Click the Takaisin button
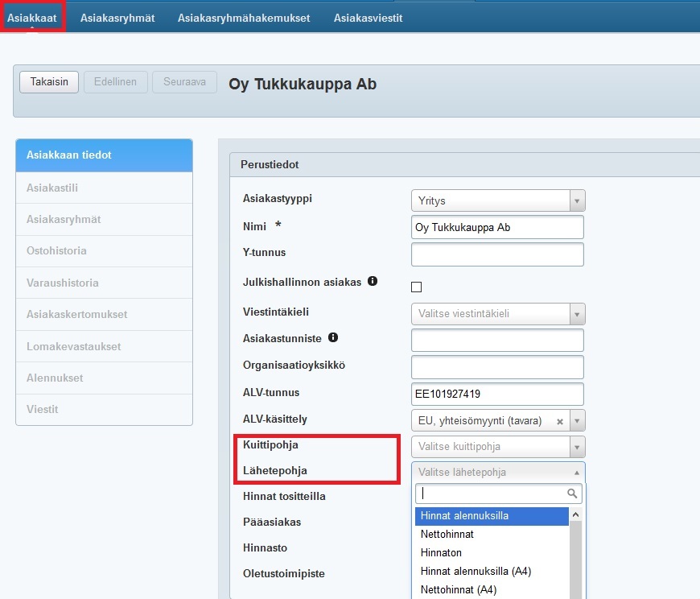Screen dimensions: 700x599 pyautogui.click(x=49, y=82)
